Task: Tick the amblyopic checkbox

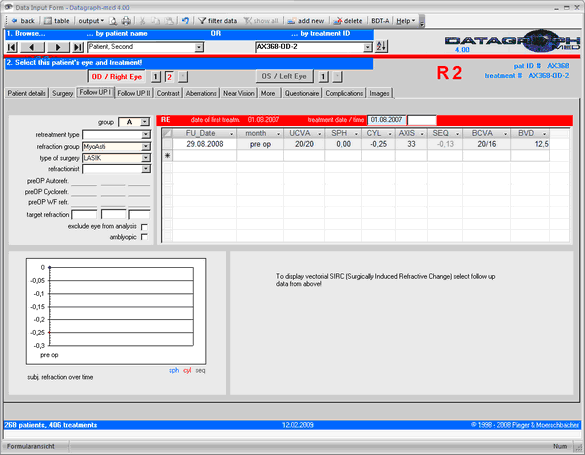Action: point(144,237)
